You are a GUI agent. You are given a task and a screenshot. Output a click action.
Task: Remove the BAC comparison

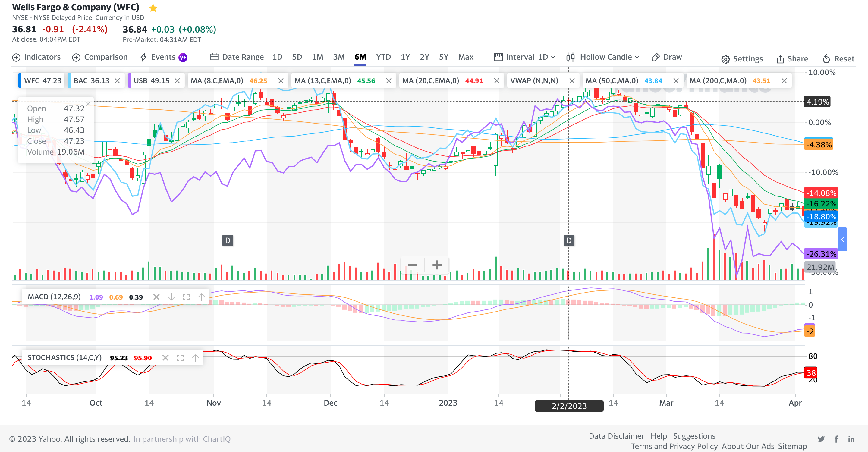(x=117, y=81)
